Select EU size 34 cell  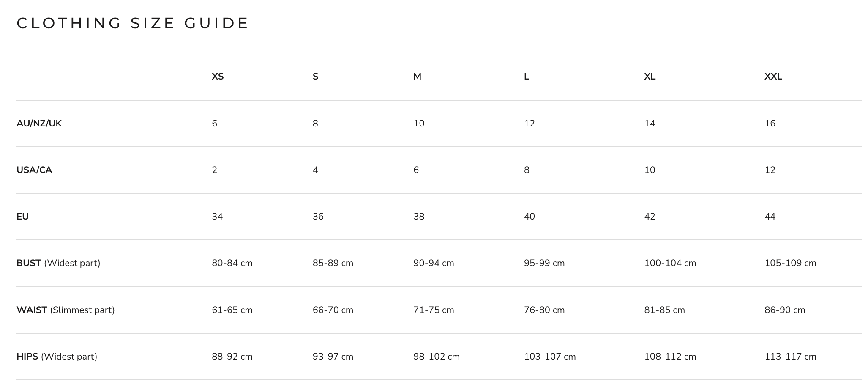pos(217,217)
